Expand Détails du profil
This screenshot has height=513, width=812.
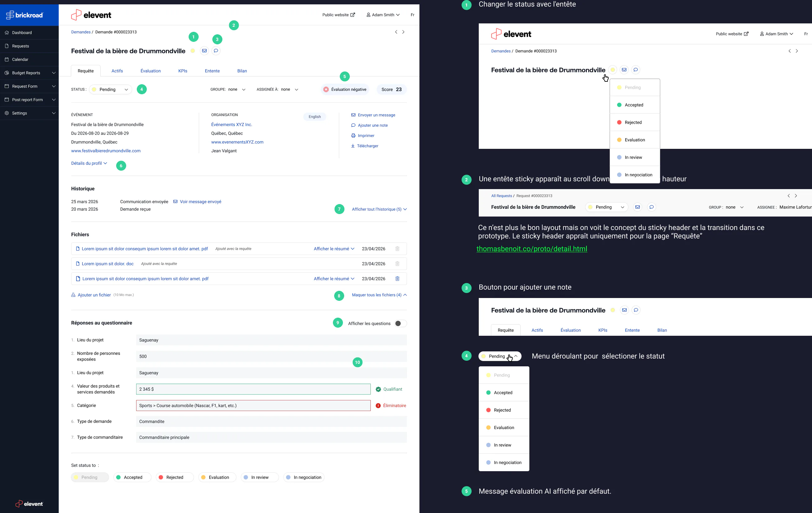(x=89, y=164)
